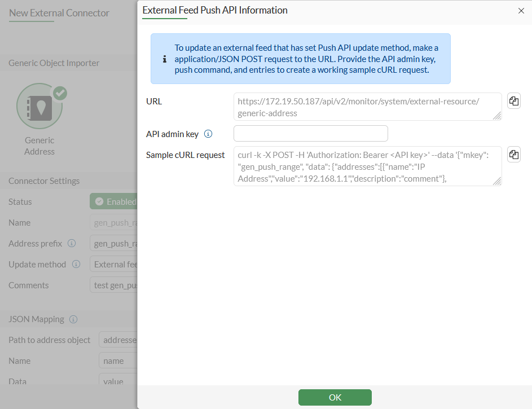532x409 pixels.
Task: Open the Update method dropdown
Action: tap(114, 265)
